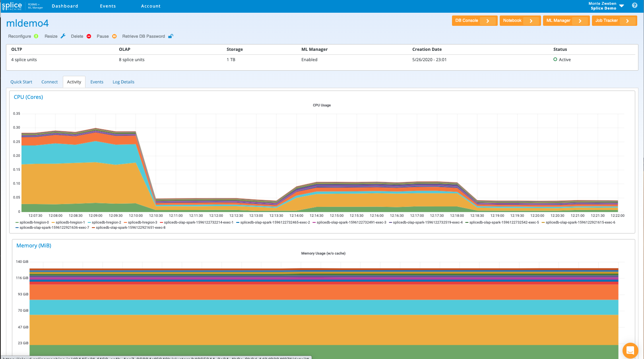Switch to the Connect tab
The height and width of the screenshot is (359, 644).
pyautogui.click(x=50, y=82)
